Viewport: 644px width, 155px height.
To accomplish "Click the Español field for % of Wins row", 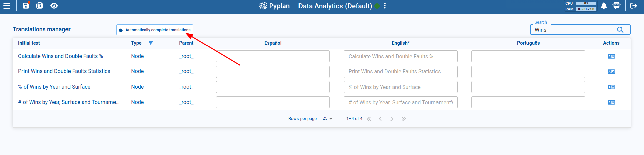I will pyautogui.click(x=273, y=87).
